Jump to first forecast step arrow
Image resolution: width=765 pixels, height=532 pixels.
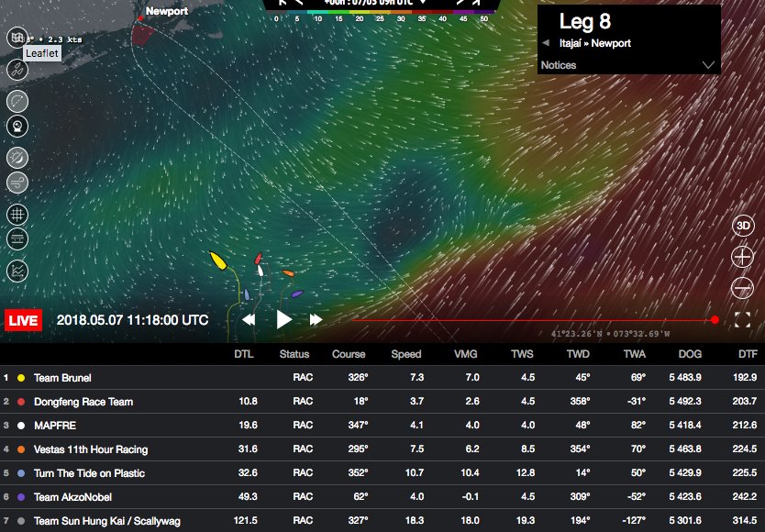tap(282, 3)
